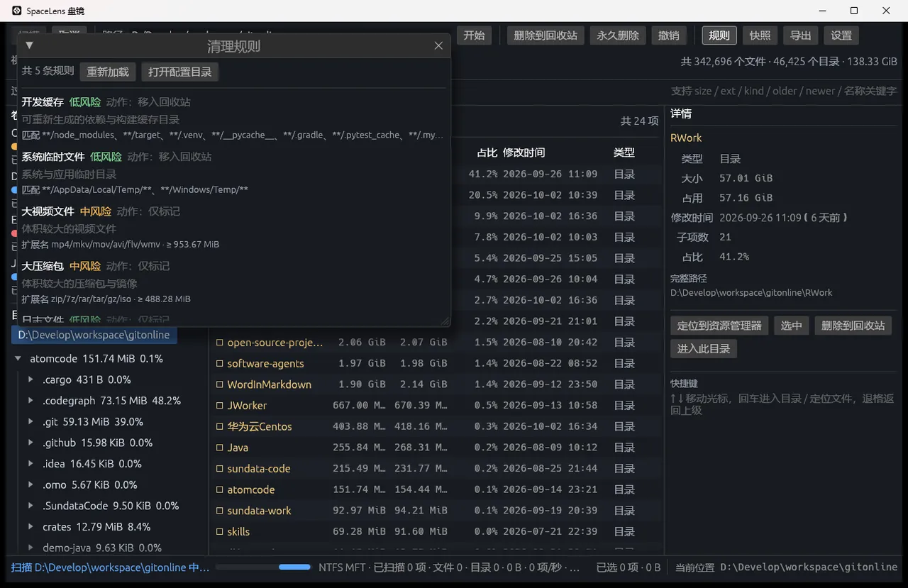This screenshot has height=588, width=908.
Task: Click the 系统临时文件 rule title
Action: point(53,157)
